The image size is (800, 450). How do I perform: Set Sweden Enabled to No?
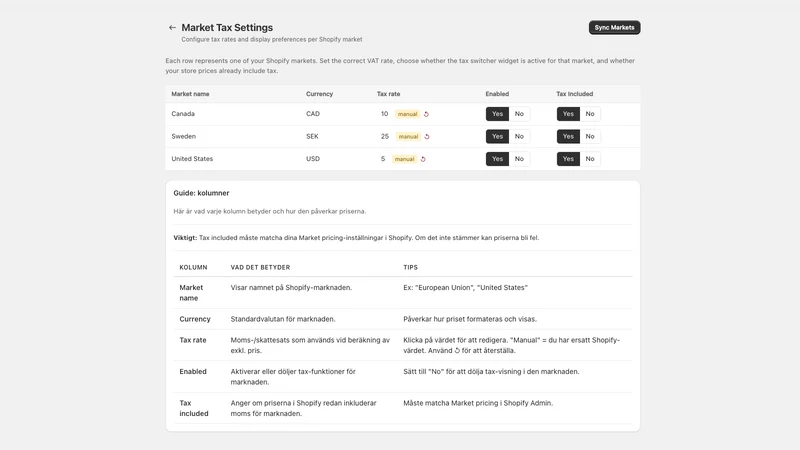coord(519,136)
